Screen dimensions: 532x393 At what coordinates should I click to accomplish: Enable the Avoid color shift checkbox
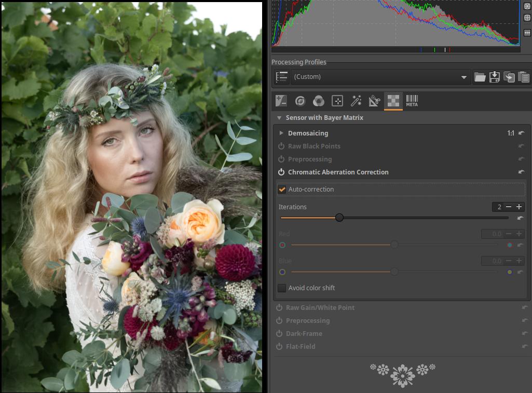[282, 288]
